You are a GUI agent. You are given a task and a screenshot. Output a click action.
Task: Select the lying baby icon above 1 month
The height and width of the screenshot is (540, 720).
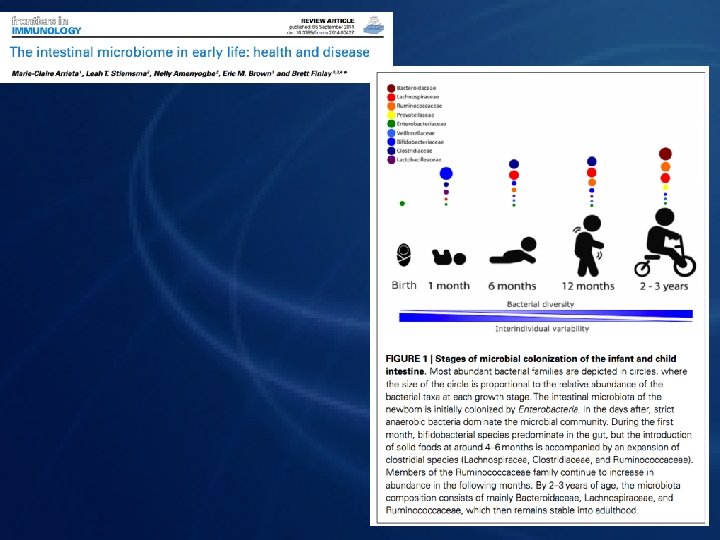(449, 257)
